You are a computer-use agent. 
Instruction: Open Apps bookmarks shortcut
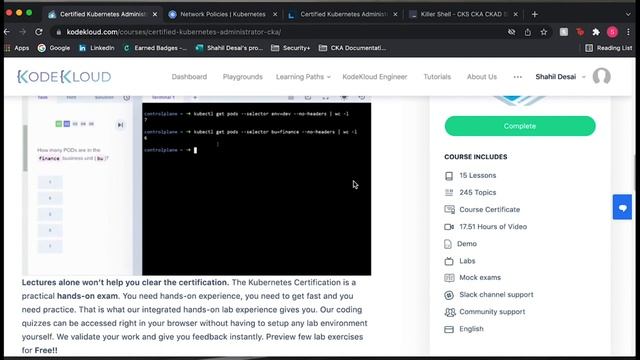17,48
